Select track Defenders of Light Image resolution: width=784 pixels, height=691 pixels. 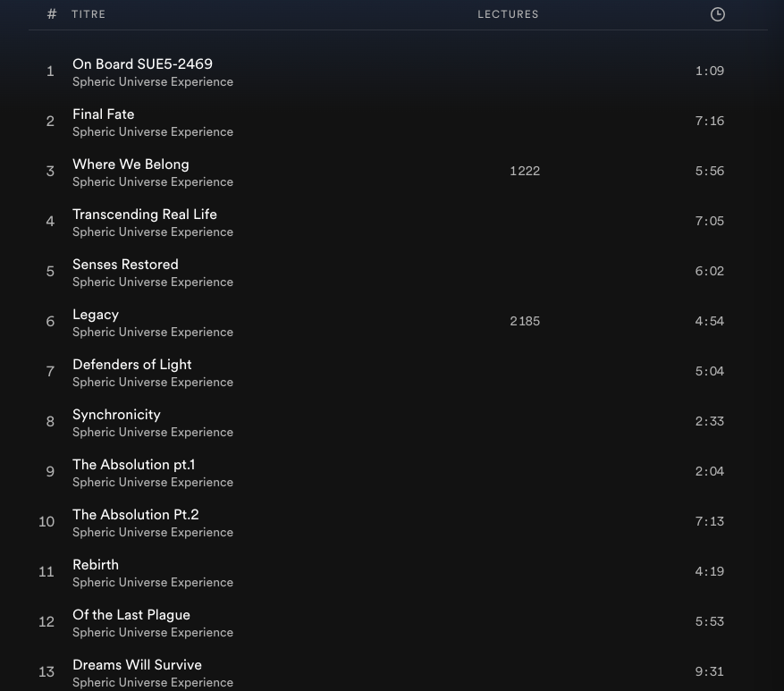(132, 365)
